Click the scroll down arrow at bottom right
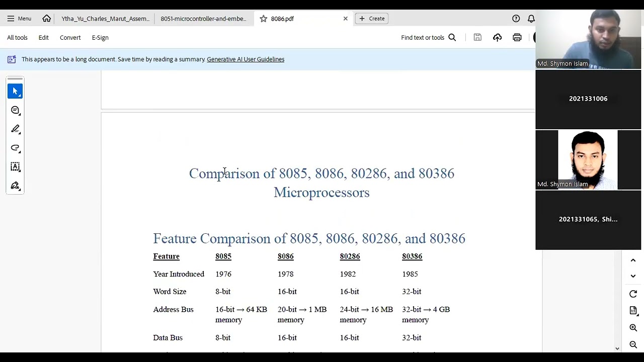 click(x=617, y=348)
